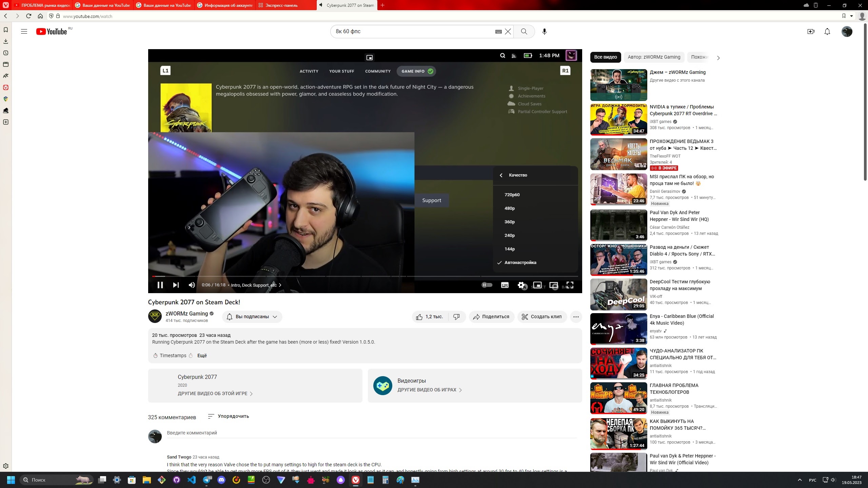Click the captions/subtitles icon
868x488 pixels.
tap(504, 285)
